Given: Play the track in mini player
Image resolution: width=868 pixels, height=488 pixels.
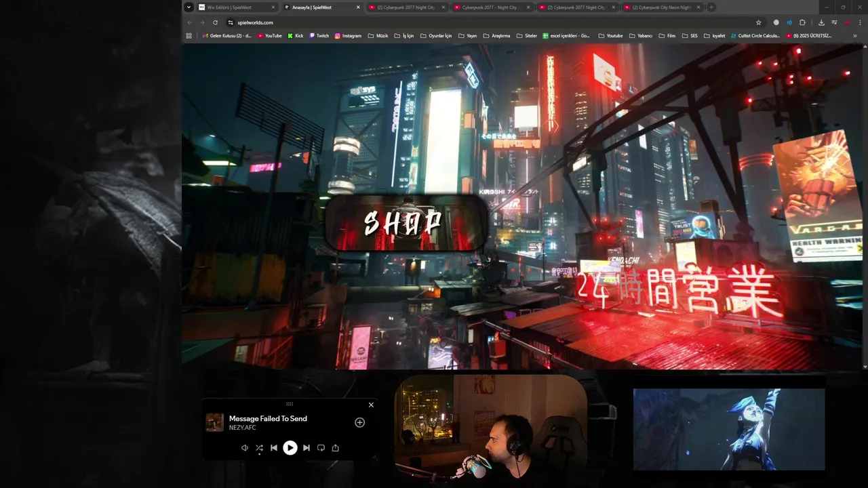Looking at the screenshot, I should 290,447.
